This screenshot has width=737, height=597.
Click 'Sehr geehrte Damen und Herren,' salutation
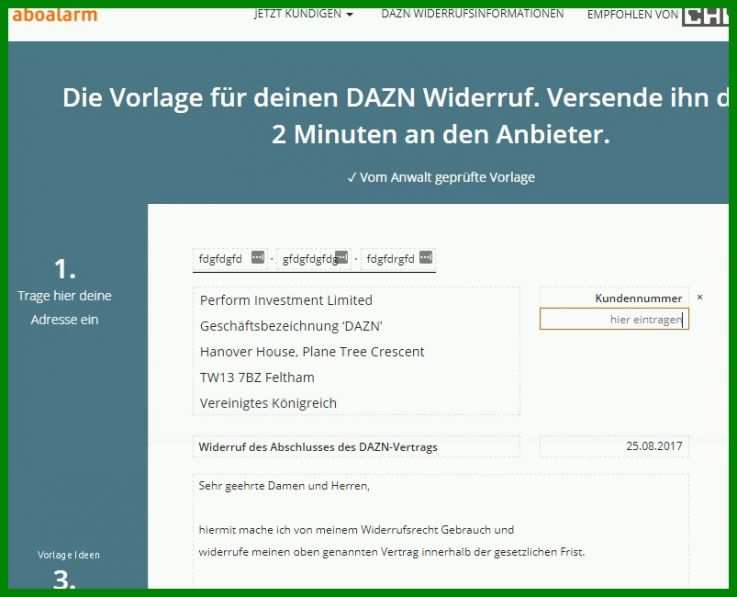(x=284, y=486)
